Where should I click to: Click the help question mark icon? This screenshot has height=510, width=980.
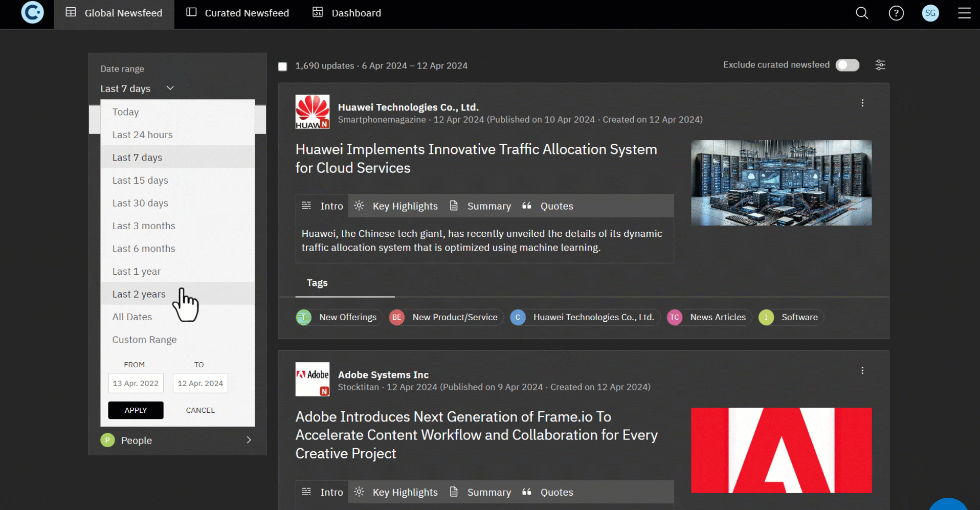896,13
